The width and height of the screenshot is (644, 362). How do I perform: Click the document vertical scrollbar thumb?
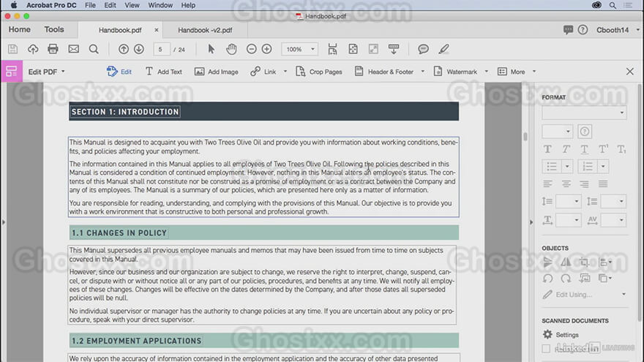(x=525, y=136)
